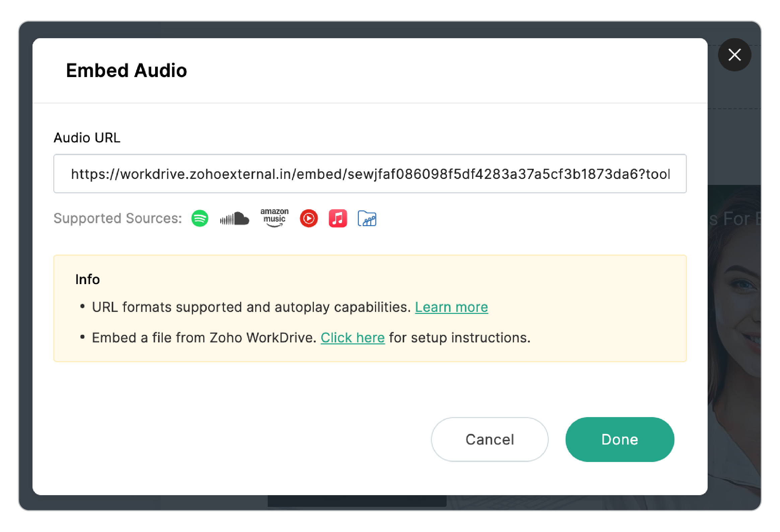Follow the "Click here" setup instructions link
Image resolution: width=780 pixels, height=532 pixels.
pos(352,338)
